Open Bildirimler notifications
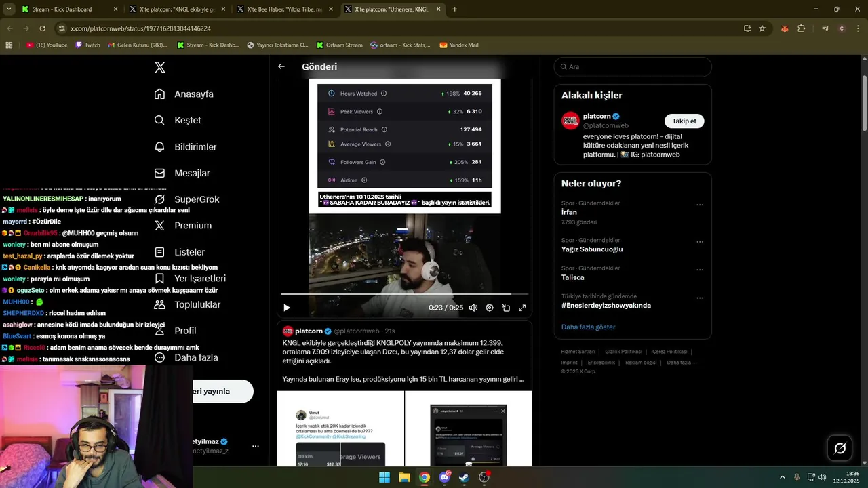Image resolution: width=868 pixels, height=488 pixels. click(185, 146)
